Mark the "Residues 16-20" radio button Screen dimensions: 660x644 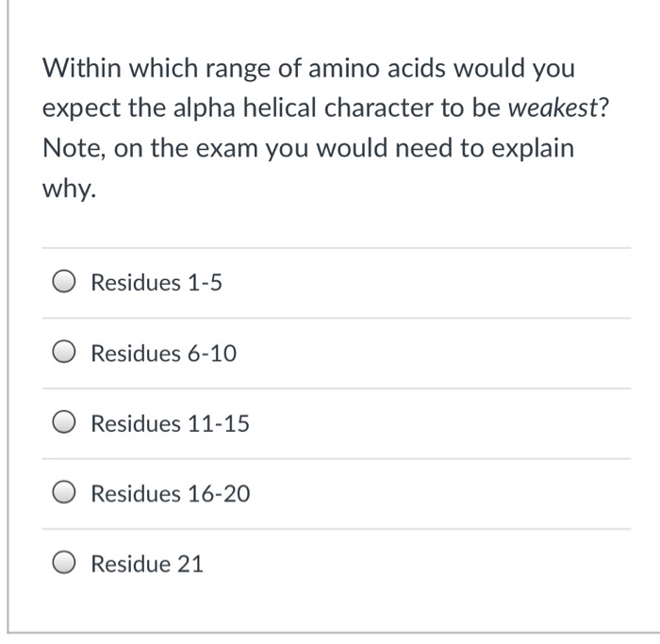[65, 494]
